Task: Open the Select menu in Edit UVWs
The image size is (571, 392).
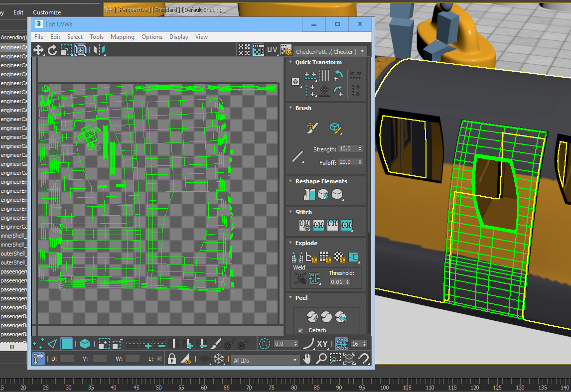Action: 75,36
